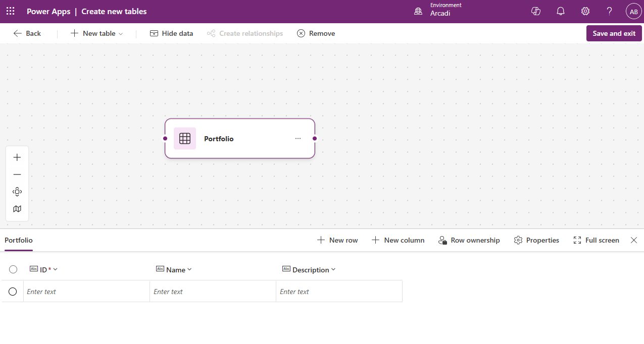Click the Name cell Enter text field
Viewport: 644px width, 344px height.
click(213, 292)
